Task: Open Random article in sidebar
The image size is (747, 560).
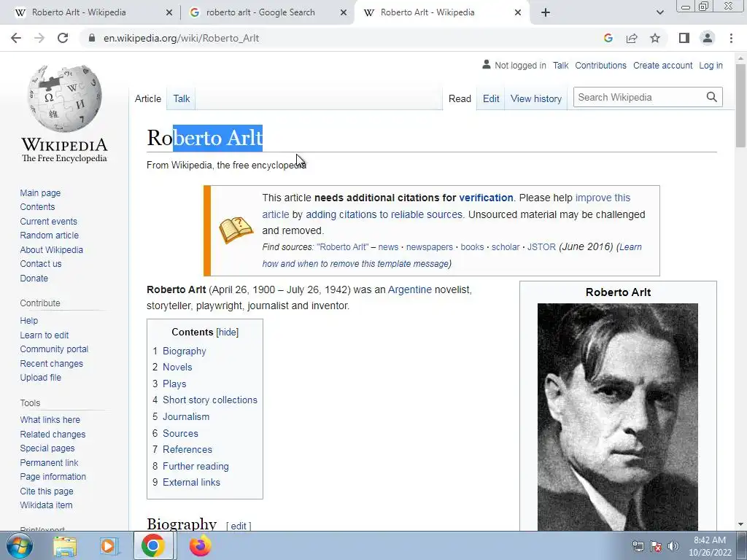Action: (49, 236)
